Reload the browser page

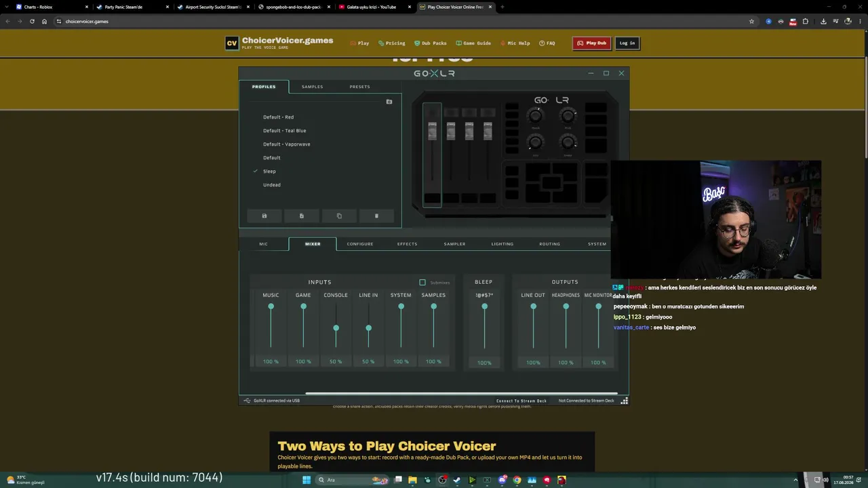[x=32, y=21]
